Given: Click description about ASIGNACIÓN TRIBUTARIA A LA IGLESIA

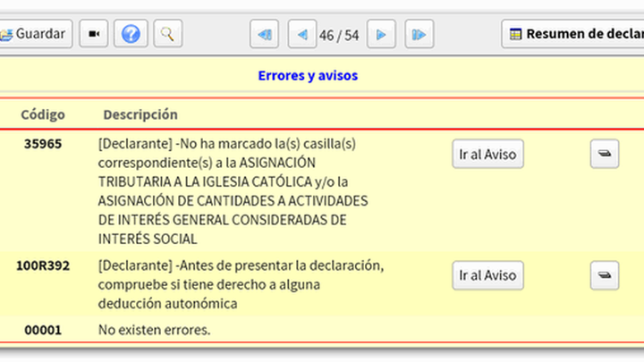Looking at the screenshot, I should click(x=233, y=191).
